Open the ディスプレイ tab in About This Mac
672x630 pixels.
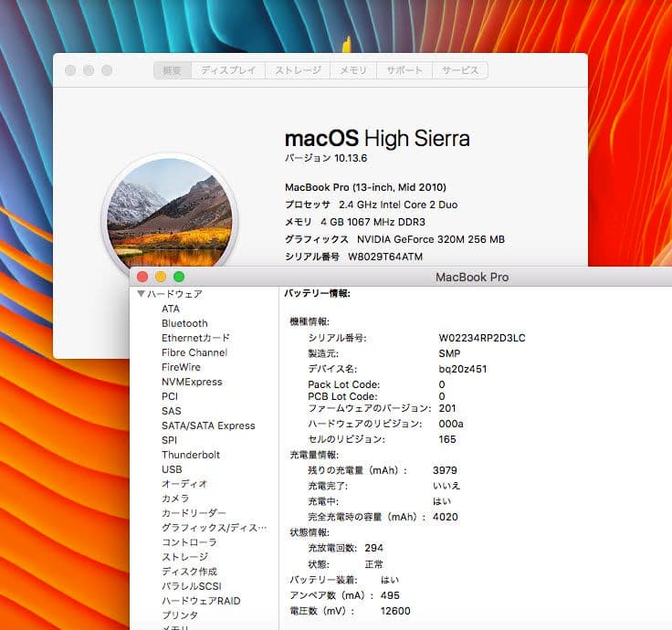(228, 70)
